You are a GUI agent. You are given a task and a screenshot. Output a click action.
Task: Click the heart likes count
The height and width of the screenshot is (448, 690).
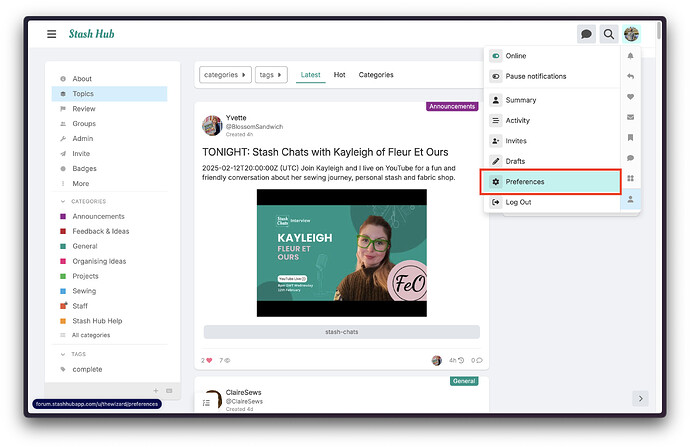point(207,360)
